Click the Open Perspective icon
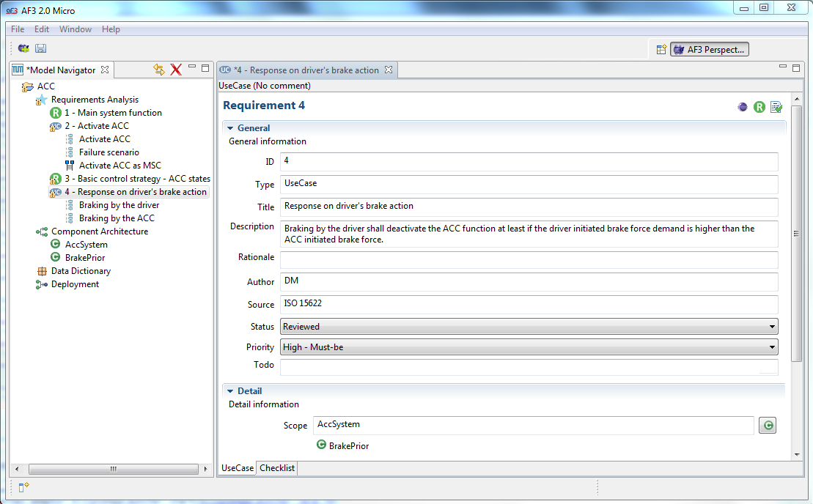 (x=661, y=50)
